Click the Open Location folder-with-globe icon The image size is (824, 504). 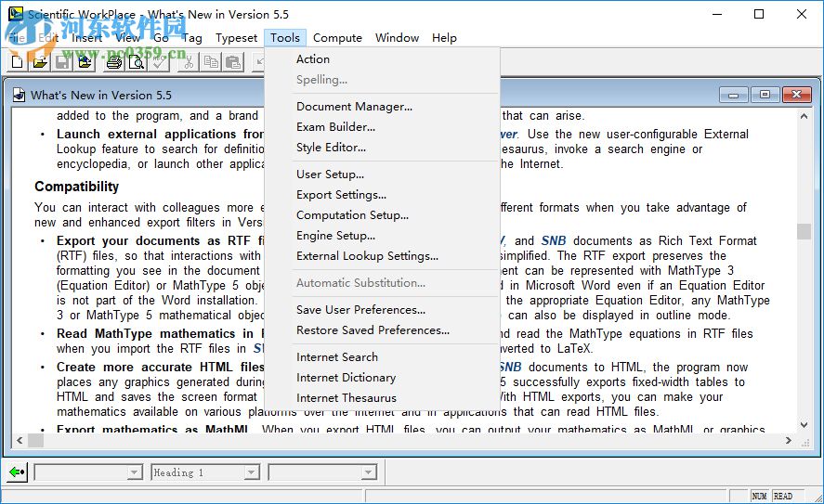pyautogui.click(x=85, y=62)
